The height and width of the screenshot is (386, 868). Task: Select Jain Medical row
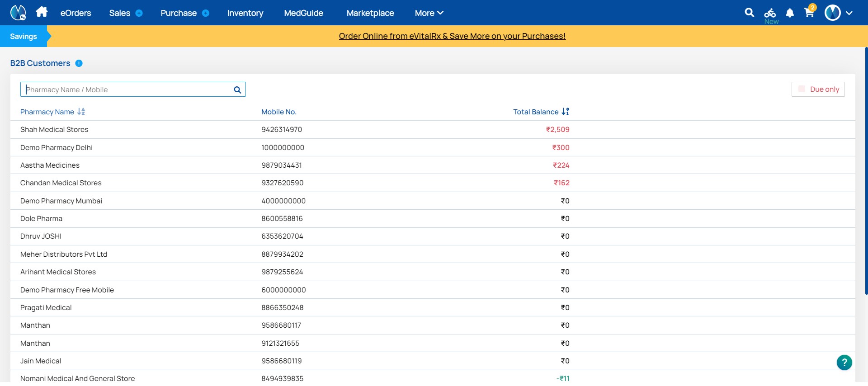[433, 361]
